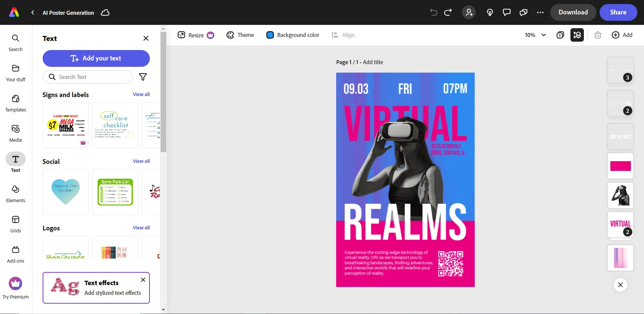The height and width of the screenshot is (314, 644).
Task: Open the Elements panel
Action: click(x=15, y=193)
